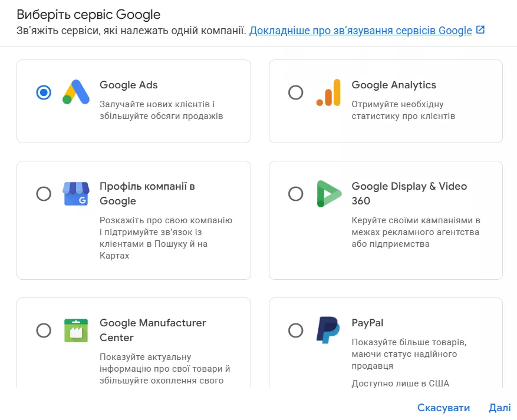Click the Google Analytics service card
This screenshot has width=517, height=420.
click(385, 100)
